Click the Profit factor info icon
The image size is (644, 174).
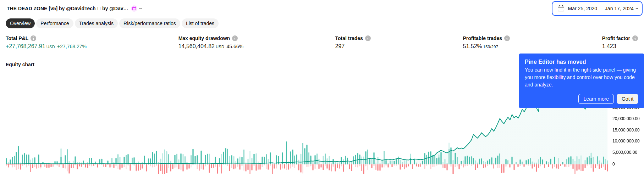click(x=635, y=38)
